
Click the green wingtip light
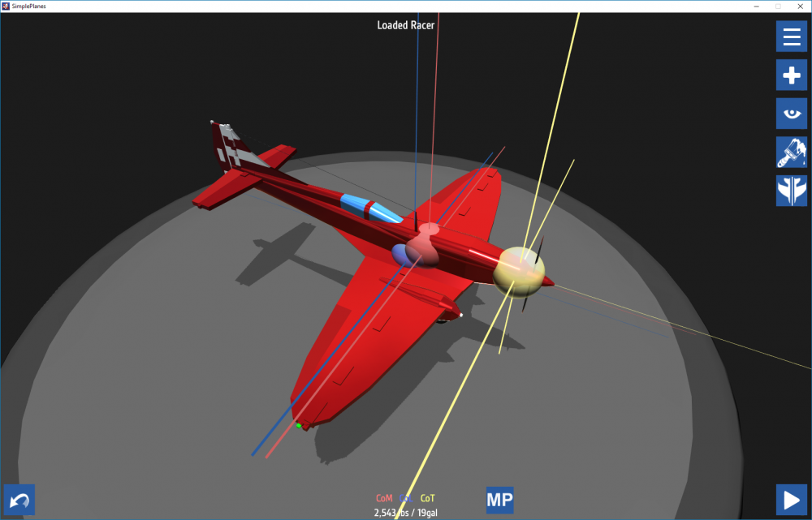[299, 426]
